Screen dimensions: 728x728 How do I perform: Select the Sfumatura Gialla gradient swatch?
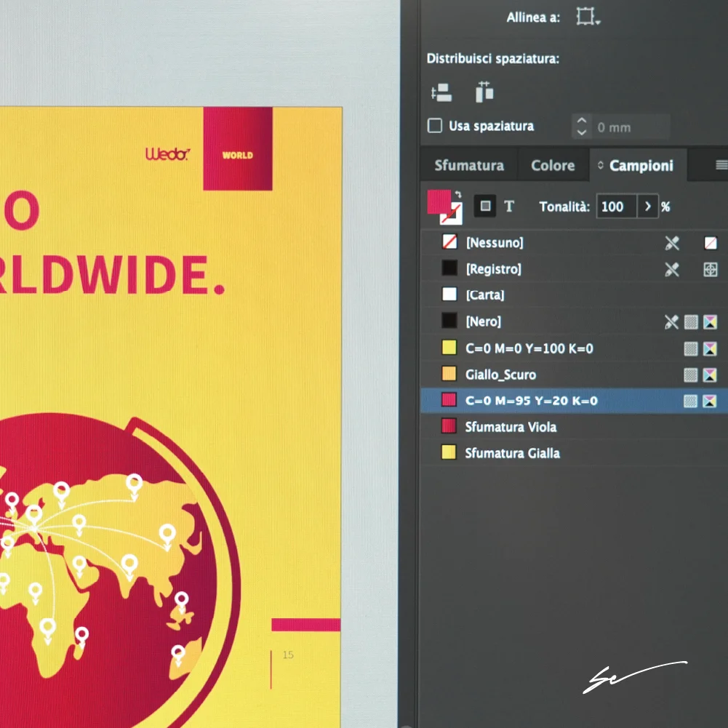pos(574,453)
